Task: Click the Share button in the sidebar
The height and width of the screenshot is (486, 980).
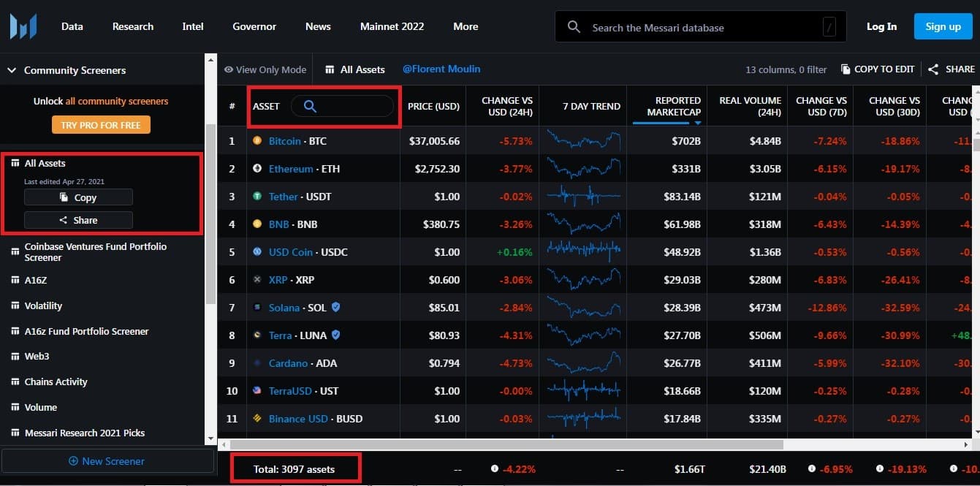Action: coord(78,220)
